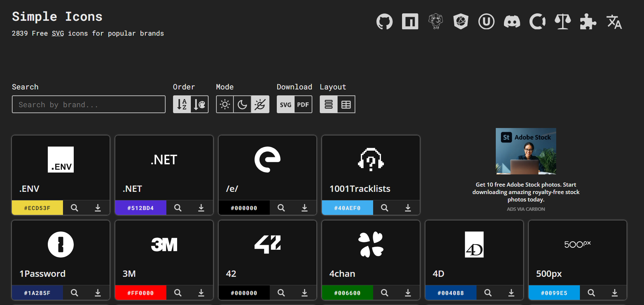Viewport: 644px width, 305px height.
Task: Copy .NET color #512BD4
Action: (141, 208)
